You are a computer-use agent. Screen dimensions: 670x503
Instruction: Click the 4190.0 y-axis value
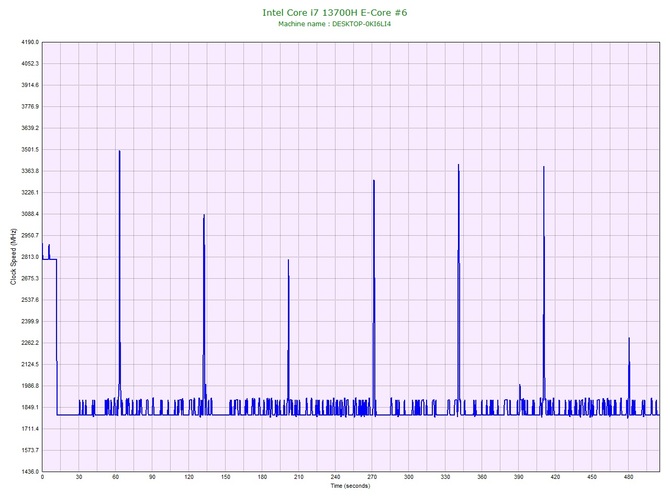(30, 42)
